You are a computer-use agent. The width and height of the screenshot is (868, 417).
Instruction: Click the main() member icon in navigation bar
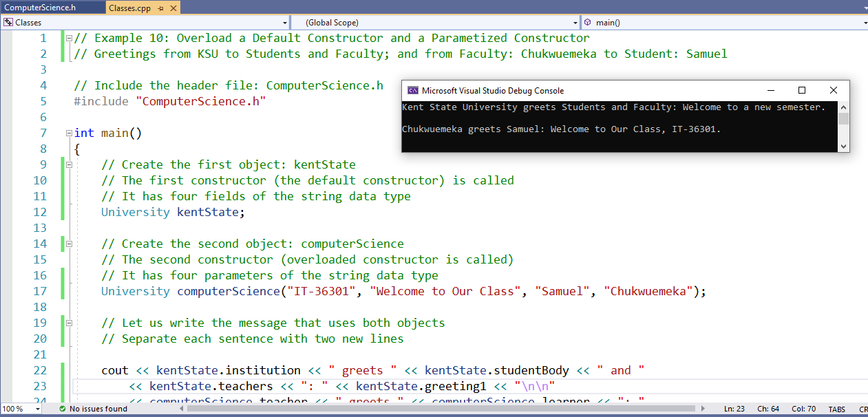point(588,23)
